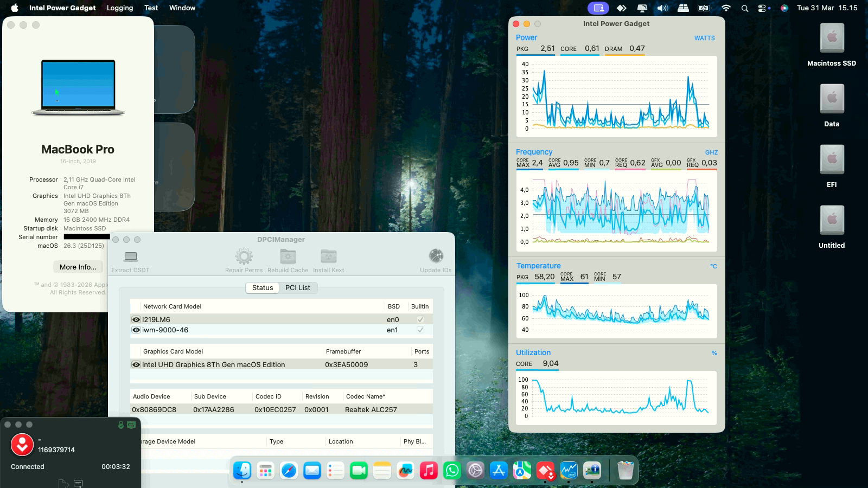Click the battery status icon

pos(704,8)
